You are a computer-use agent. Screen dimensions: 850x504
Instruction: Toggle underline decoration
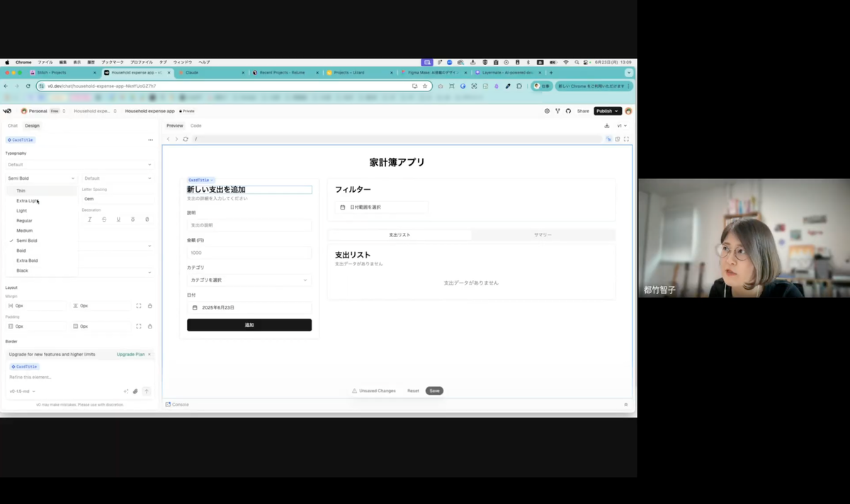point(118,219)
